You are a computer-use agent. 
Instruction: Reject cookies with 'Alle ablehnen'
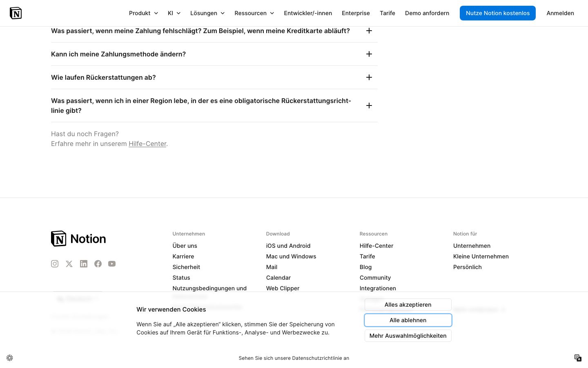coord(408,320)
